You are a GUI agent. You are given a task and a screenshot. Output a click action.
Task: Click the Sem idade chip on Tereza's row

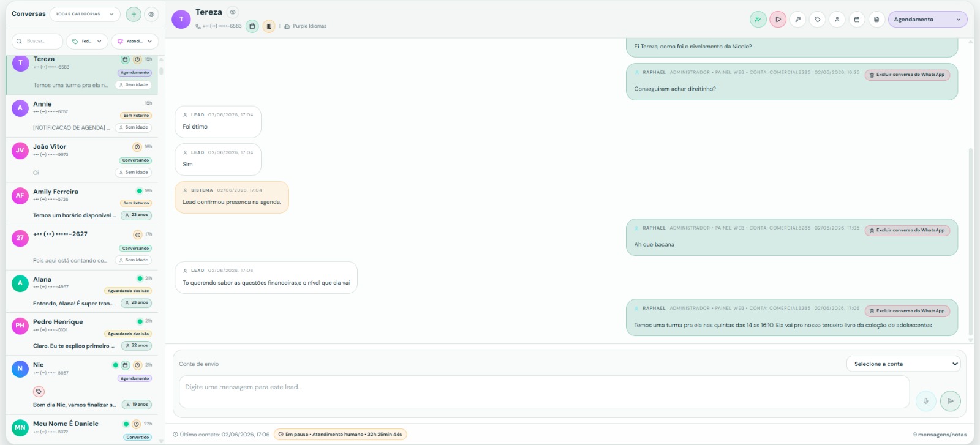(134, 85)
